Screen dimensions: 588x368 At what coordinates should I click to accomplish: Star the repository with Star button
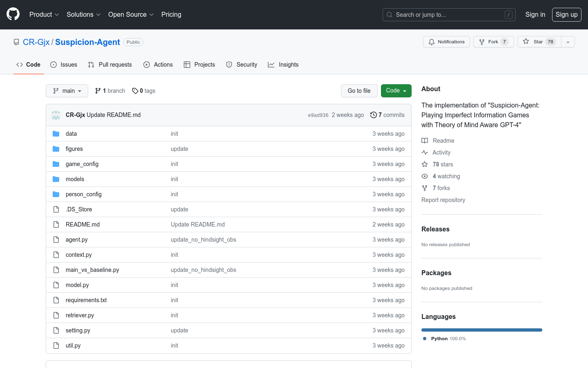(x=539, y=42)
